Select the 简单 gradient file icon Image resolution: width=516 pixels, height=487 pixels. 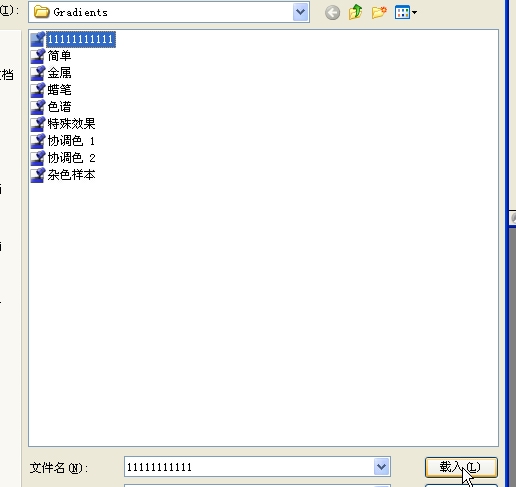pos(38,56)
